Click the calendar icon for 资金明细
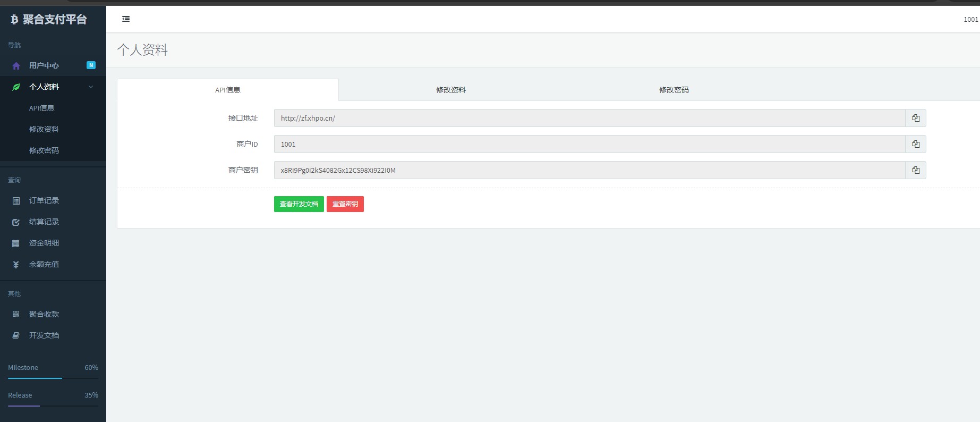The image size is (980, 422). [x=16, y=243]
